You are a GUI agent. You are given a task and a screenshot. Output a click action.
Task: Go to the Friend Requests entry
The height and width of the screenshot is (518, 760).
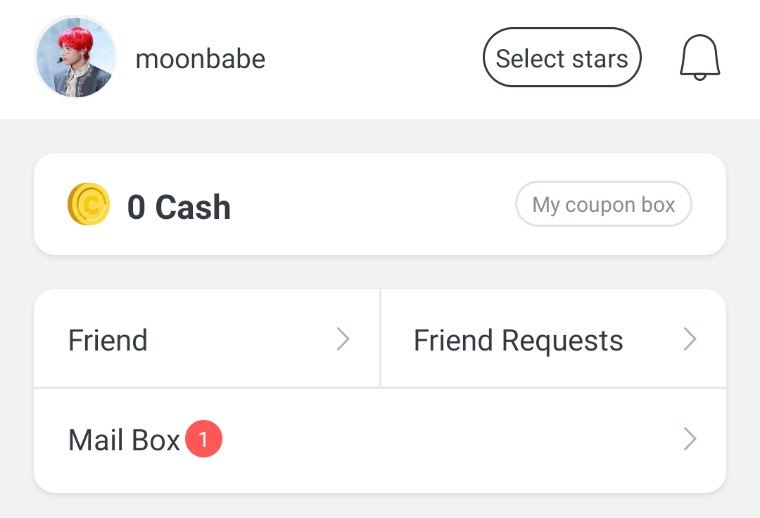point(518,340)
